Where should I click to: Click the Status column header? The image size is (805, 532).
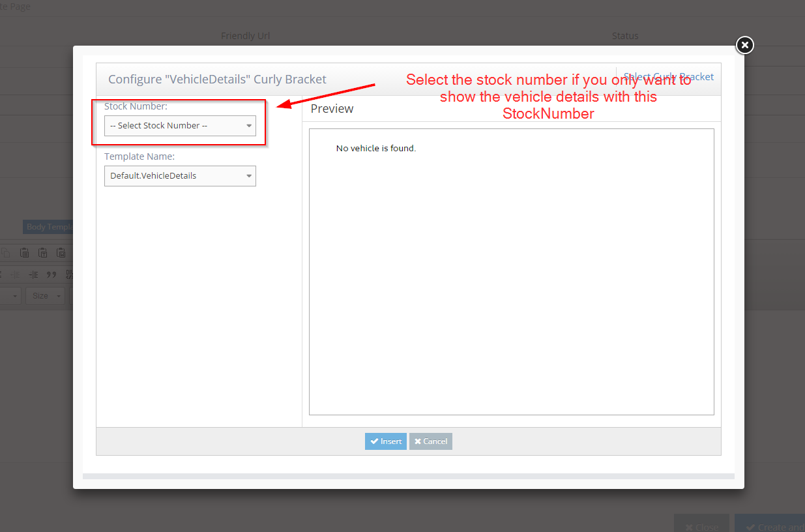pyautogui.click(x=624, y=36)
